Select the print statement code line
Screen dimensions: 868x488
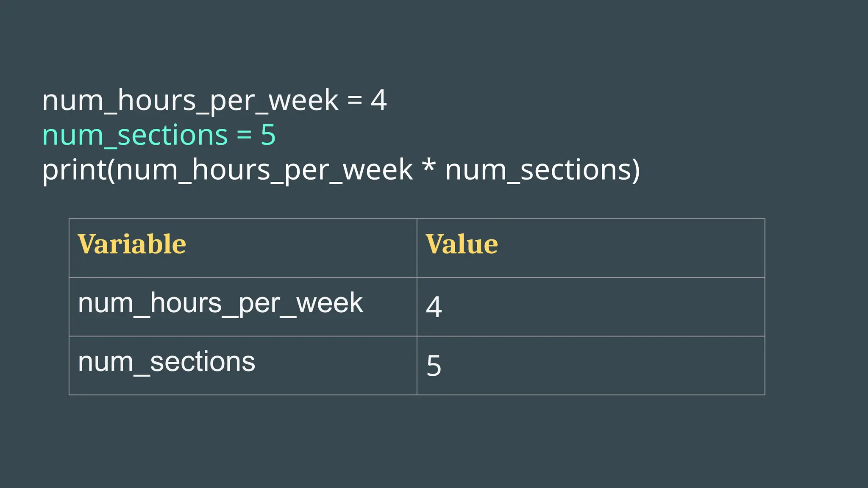(x=341, y=170)
